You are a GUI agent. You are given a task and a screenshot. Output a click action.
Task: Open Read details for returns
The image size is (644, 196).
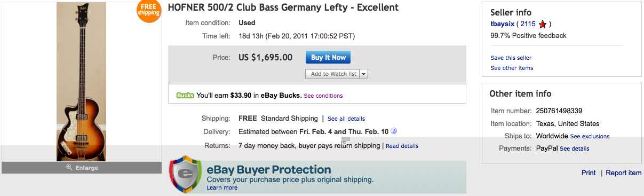[402, 146]
